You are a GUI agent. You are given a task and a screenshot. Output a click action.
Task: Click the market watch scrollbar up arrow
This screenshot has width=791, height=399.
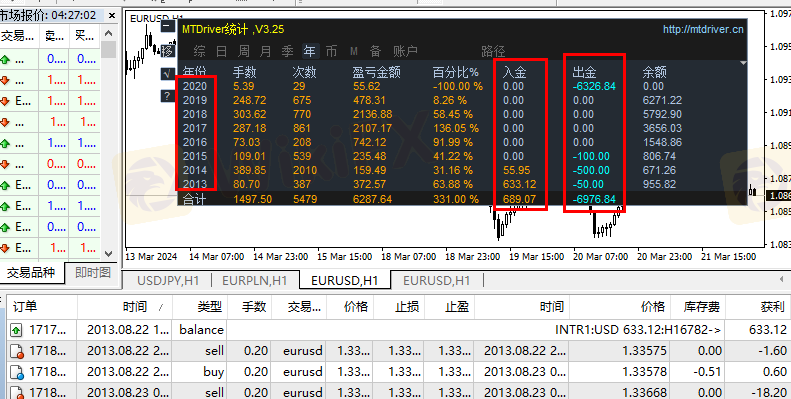point(108,33)
